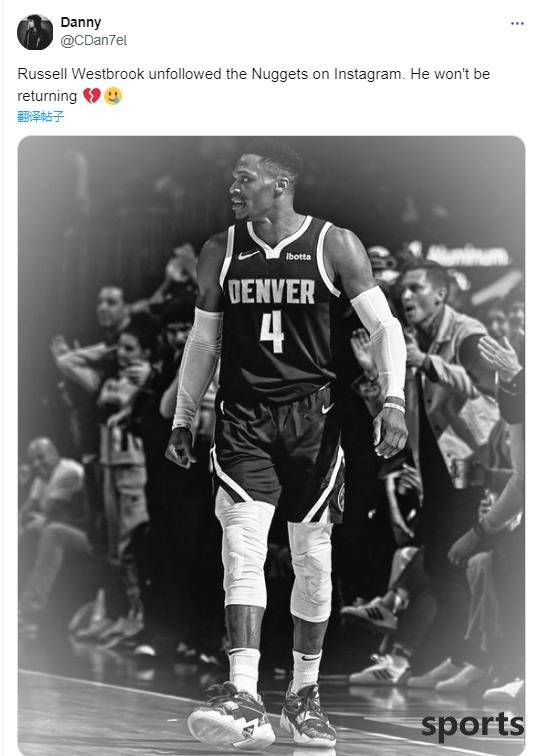539x756 pixels.
Task: Open the more options three-dot menu
Action: pyautogui.click(x=517, y=24)
